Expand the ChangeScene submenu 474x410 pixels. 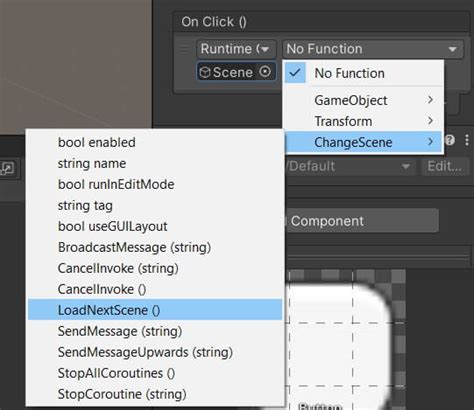click(x=363, y=142)
